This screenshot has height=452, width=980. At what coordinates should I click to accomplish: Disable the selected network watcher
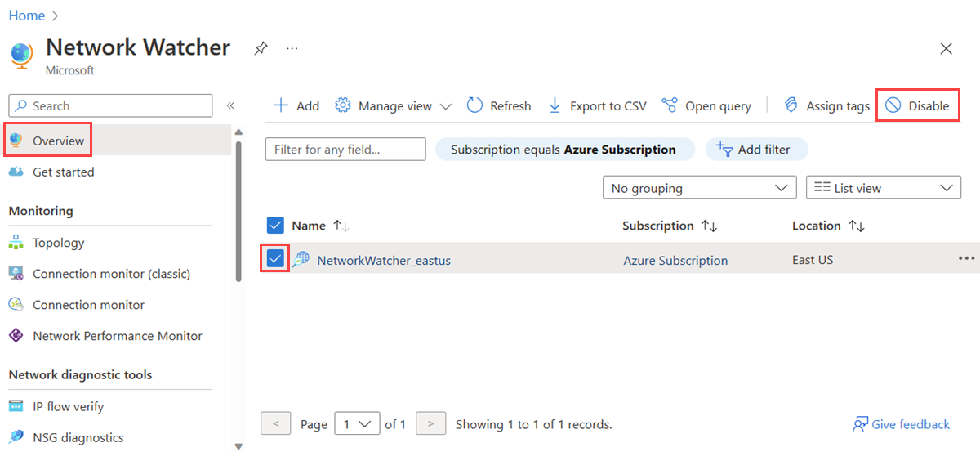(x=918, y=105)
